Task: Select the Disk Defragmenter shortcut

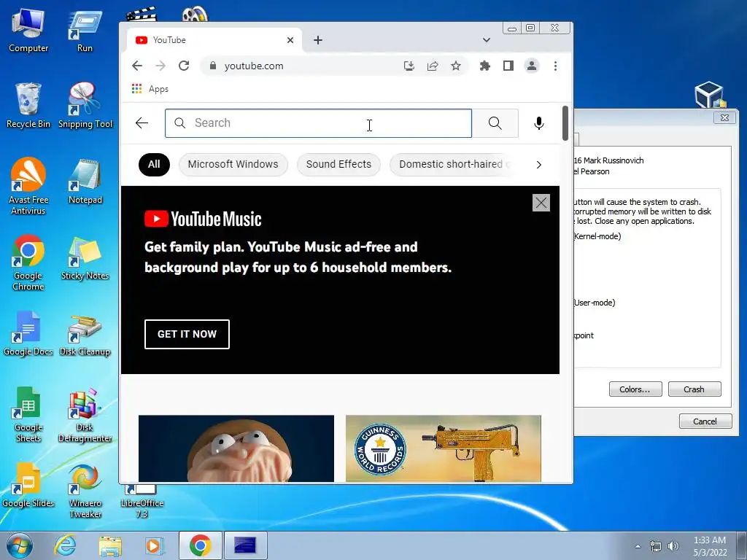Action: click(x=85, y=414)
